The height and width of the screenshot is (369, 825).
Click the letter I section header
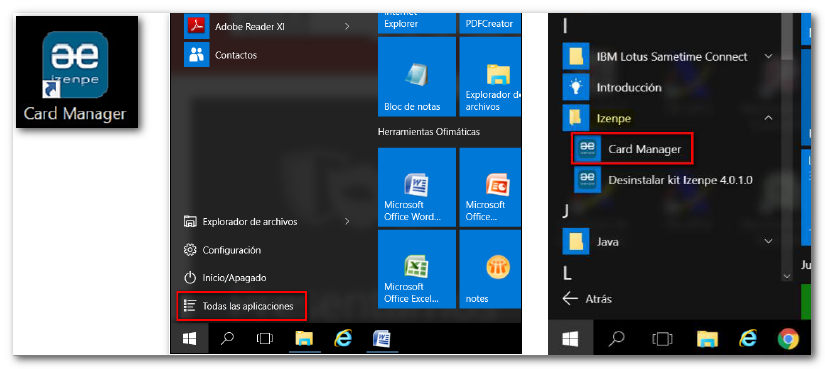pyautogui.click(x=565, y=26)
